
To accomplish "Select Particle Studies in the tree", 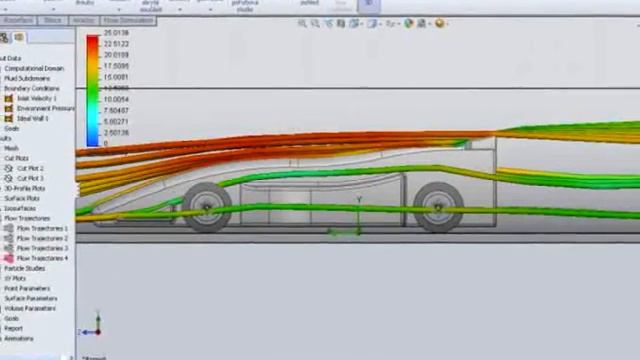I will point(24,268).
